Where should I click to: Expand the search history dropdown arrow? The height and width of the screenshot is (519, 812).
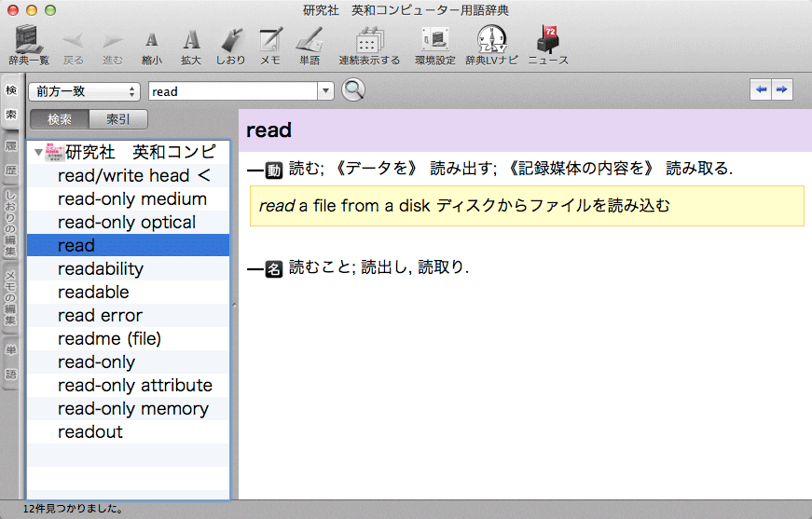pos(325,91)
